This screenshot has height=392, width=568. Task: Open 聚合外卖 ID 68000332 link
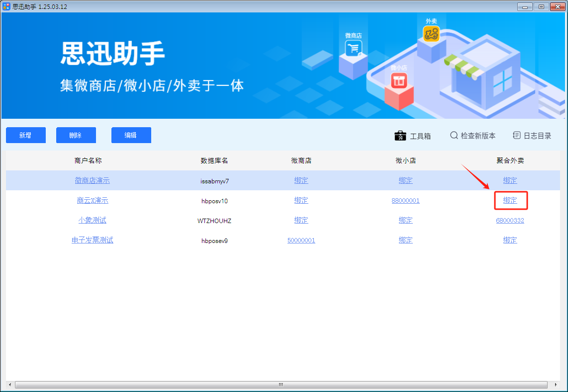[x=510, y=221]
